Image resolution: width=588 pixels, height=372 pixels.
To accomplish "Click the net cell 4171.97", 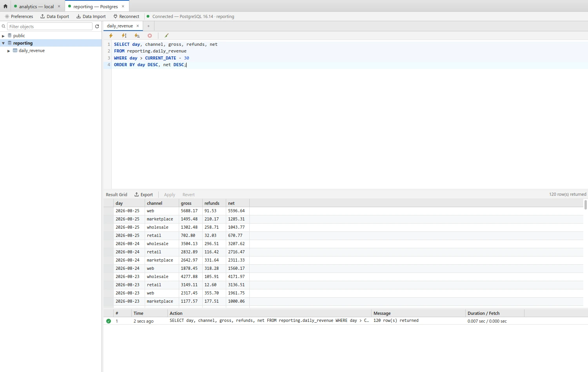I will pos(238,277).
